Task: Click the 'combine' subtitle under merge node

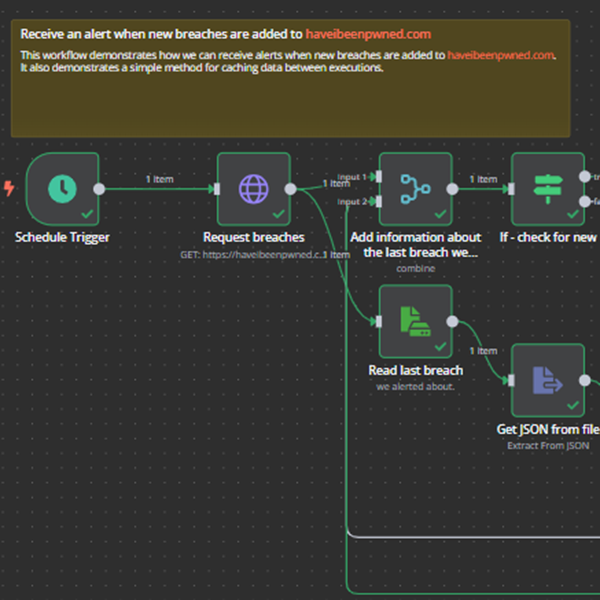Action: 416,269
